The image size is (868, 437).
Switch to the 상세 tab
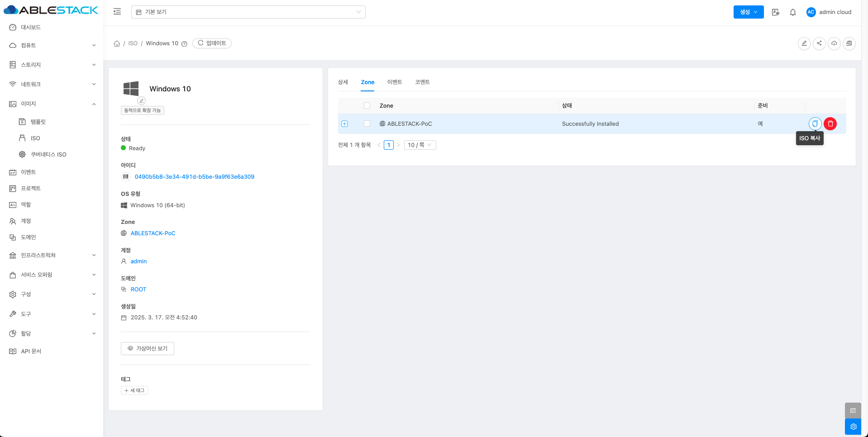343,82
